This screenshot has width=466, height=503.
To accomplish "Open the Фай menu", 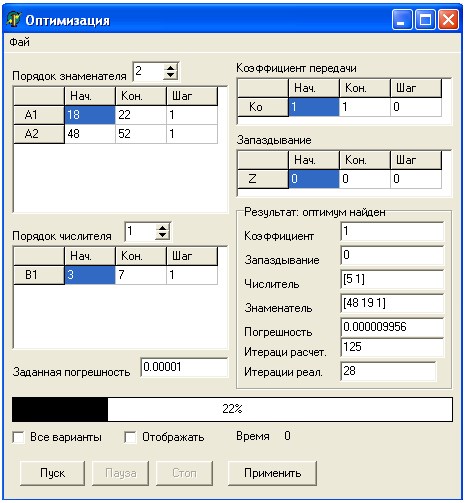I will pos(19,42).
